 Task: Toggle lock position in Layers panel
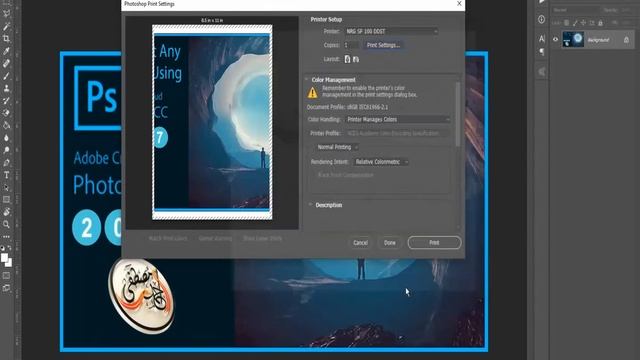(583, 23)
